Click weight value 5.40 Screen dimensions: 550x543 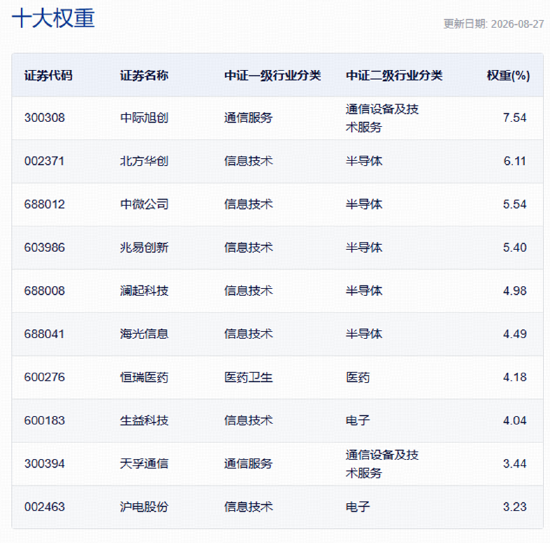pyautogui.click(x=515, y=248)
